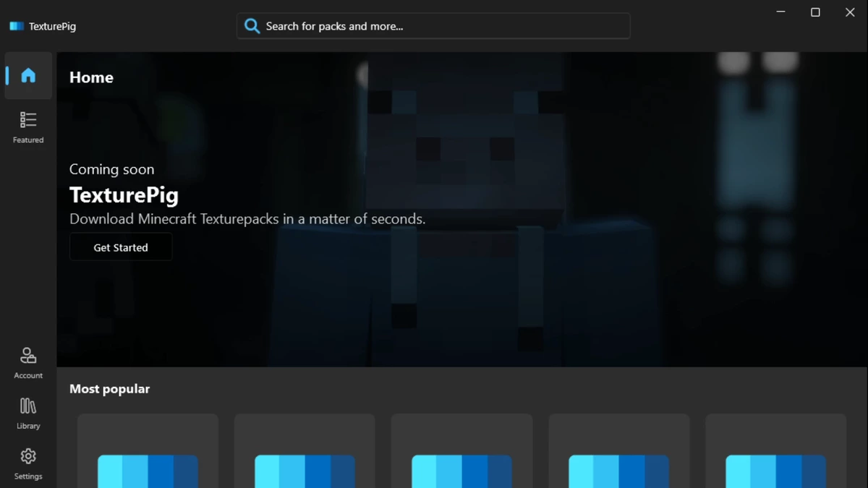Image resolution: width=868 pixels, height=488 pixels.
Task: Click the TexturePig heading banner text
Action: pos(124,194)
